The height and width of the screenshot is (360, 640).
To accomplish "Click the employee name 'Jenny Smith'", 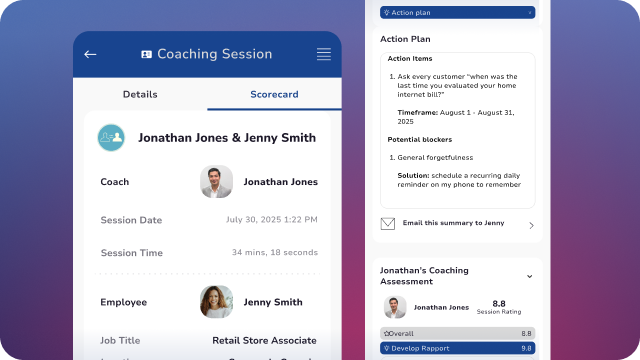I will tap(273, 302).
